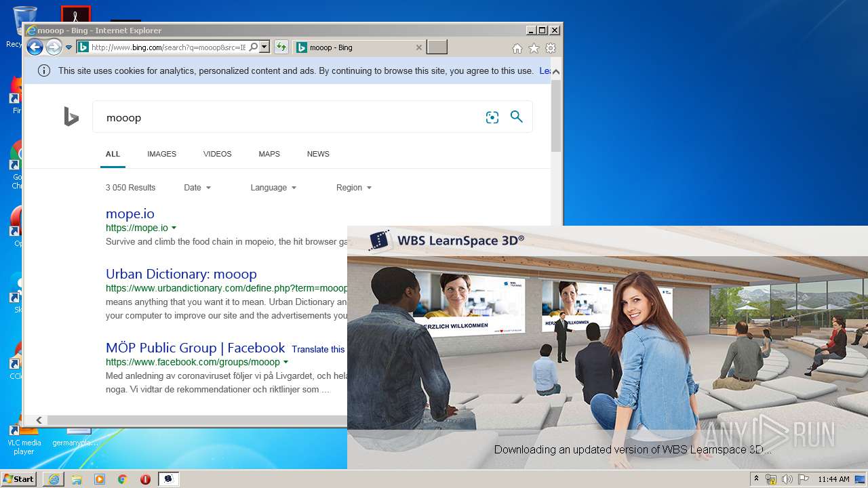Switch to the MAPS tab
This screenshot has width=868, height=488.
pos(269,154)
